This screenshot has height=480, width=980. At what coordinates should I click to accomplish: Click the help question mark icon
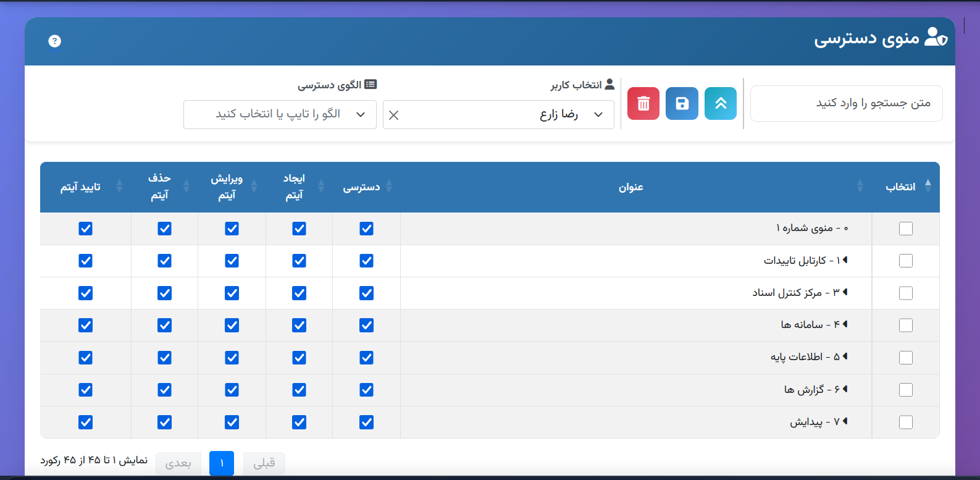(x=55, y=41)
